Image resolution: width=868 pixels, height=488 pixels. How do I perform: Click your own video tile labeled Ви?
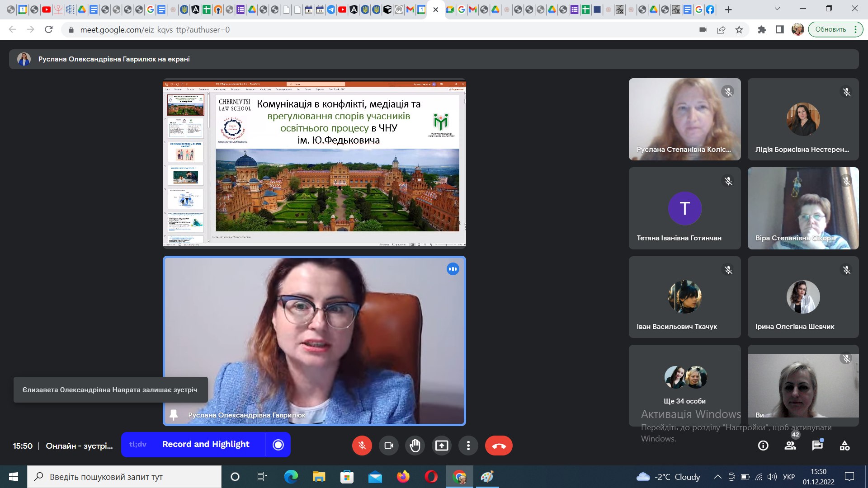(x=803, y=385)
